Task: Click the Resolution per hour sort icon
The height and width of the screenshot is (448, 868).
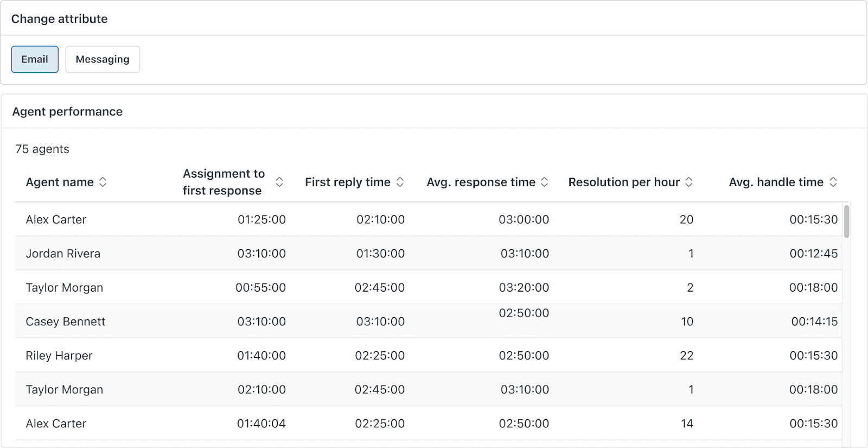Action: tap(688, 182)
